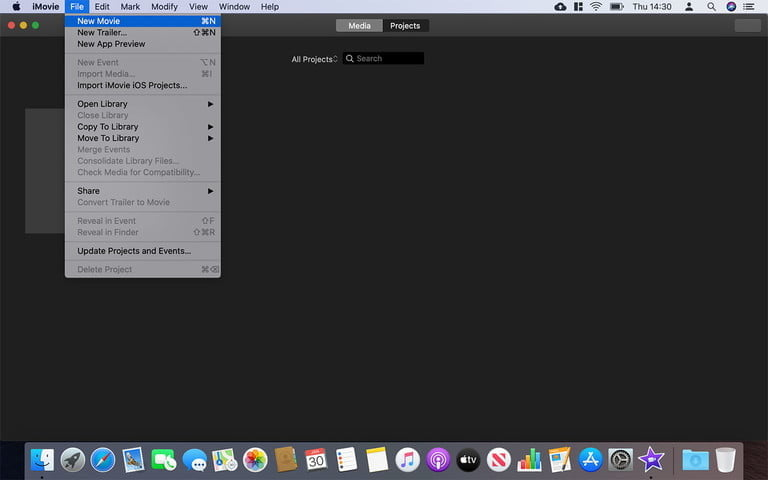Open iMovie from the dock

tap(651, 459)
